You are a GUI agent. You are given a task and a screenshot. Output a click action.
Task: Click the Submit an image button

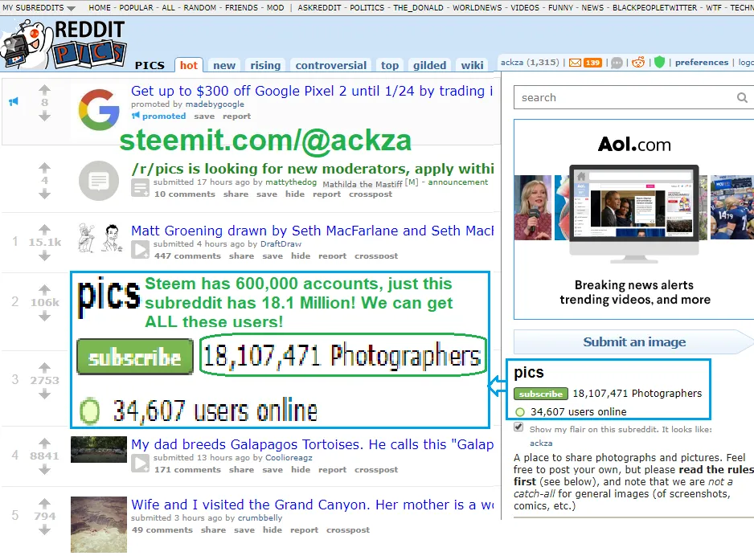point(633,341)
